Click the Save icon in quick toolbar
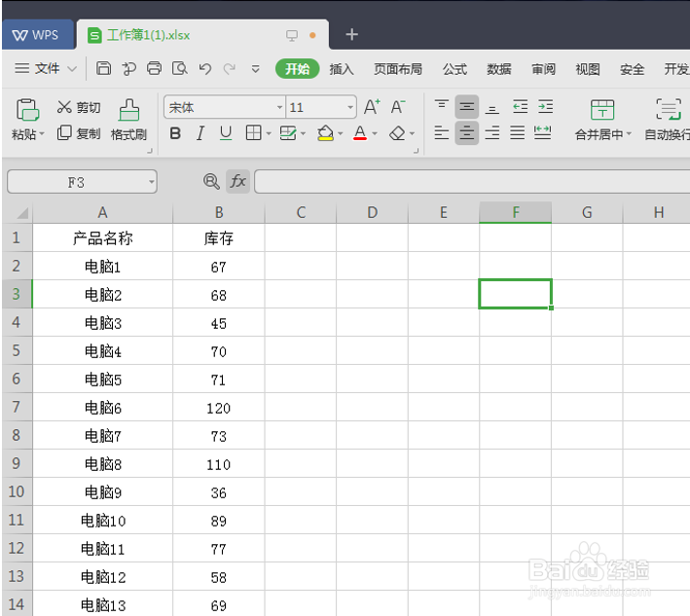Image resolution: width=690 pixels, height=616 pixels. (x=103, y=68)
